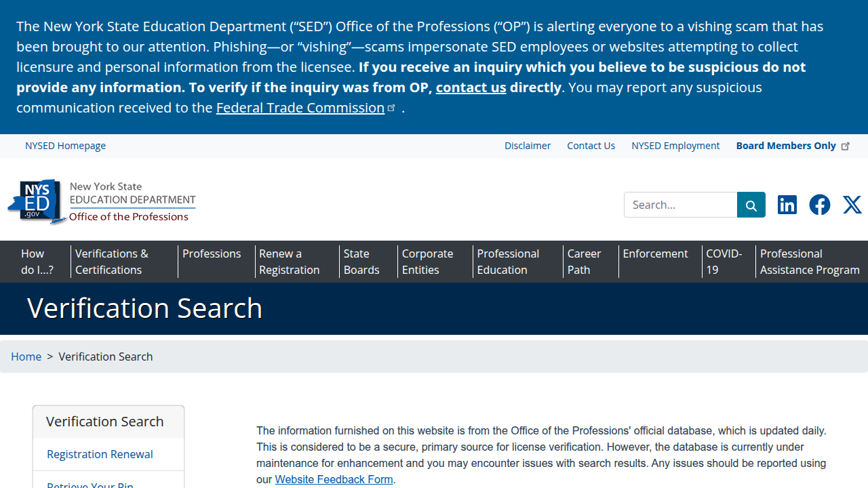Open the LinkedIn social icon
This screenshot has width=868, height=488.
pyautogui.click(x=787, y=205)
